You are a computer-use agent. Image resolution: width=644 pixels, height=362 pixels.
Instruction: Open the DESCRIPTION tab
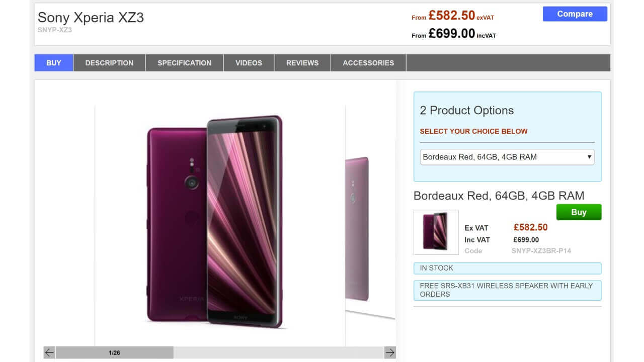109,63
